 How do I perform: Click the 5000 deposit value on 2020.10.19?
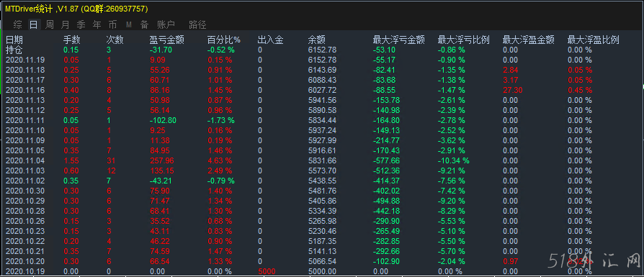pyautogui.click(x=267, y=272)
